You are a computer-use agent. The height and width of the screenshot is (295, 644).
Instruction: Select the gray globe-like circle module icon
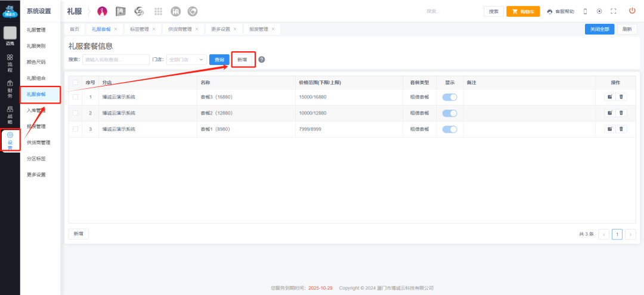pyautogui.click(x=192, y=11)
